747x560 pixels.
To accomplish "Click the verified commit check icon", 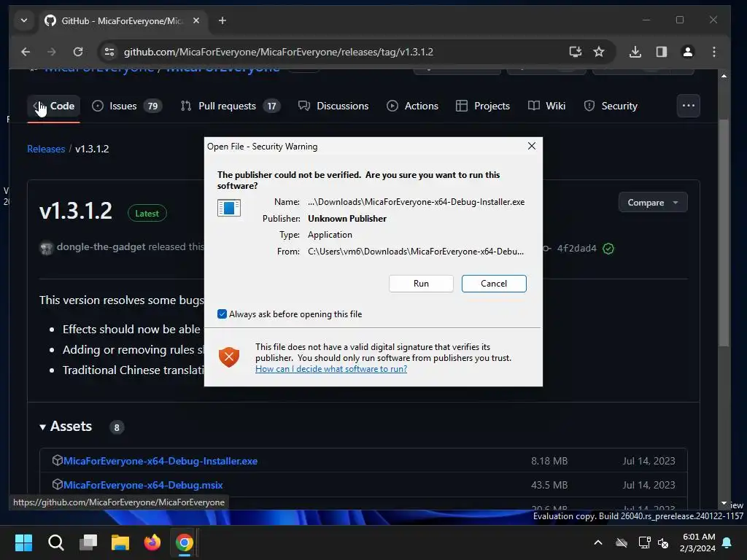I will pyautogui.click(x=608, y=248).
